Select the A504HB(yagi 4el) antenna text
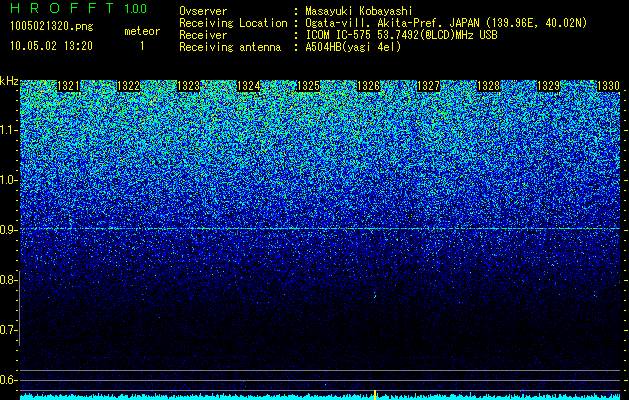The width and height of the screenshot is (629, 400). point(353,47)
